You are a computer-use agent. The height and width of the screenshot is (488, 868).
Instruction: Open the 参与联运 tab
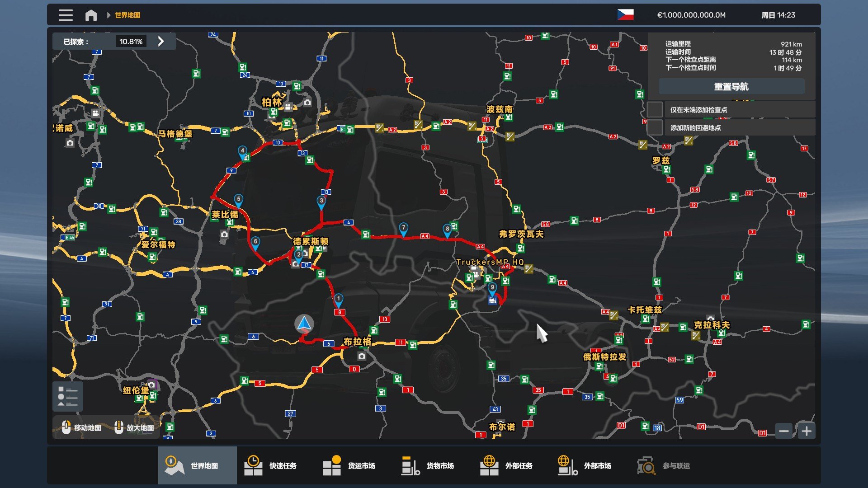coord(670,465)
